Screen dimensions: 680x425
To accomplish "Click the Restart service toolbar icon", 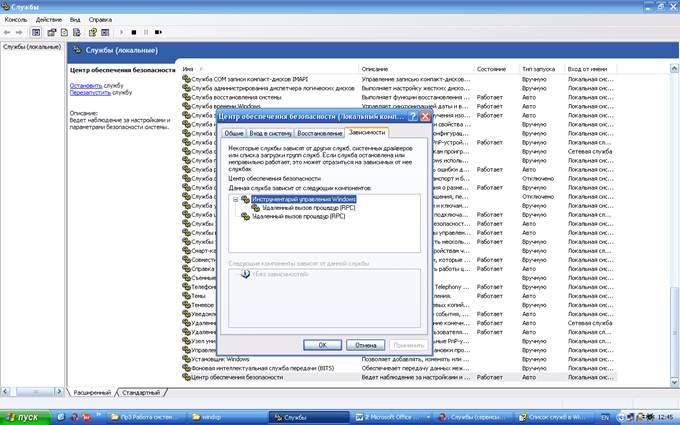I will click(x=158, y=33).
